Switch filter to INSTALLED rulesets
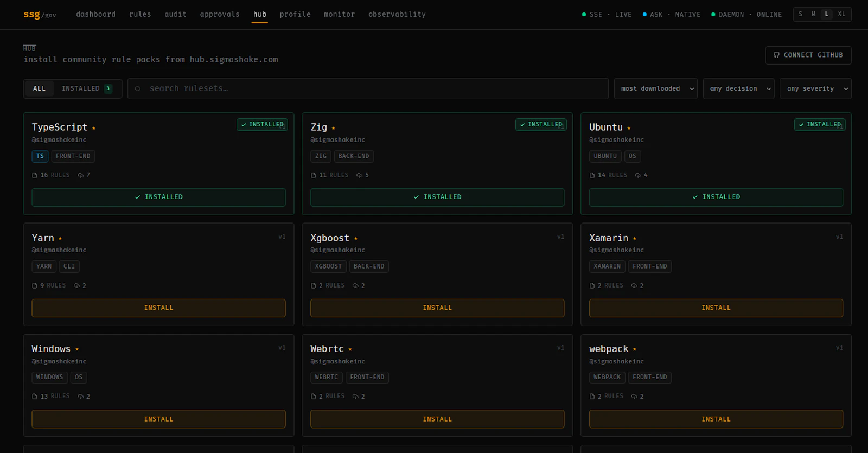Screen dimensions: 868x453 [87, 88]
